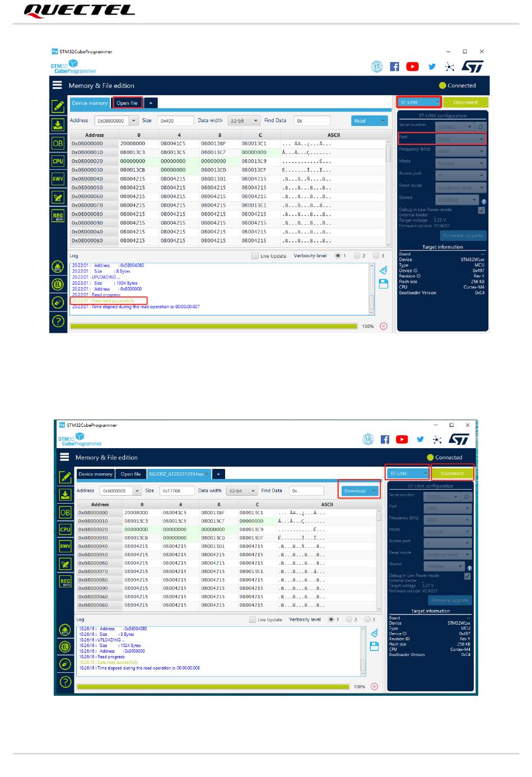Enable Live Update checkbox in the lower window
The width and height of the screenshot is (532, 777).
point(253,620)
